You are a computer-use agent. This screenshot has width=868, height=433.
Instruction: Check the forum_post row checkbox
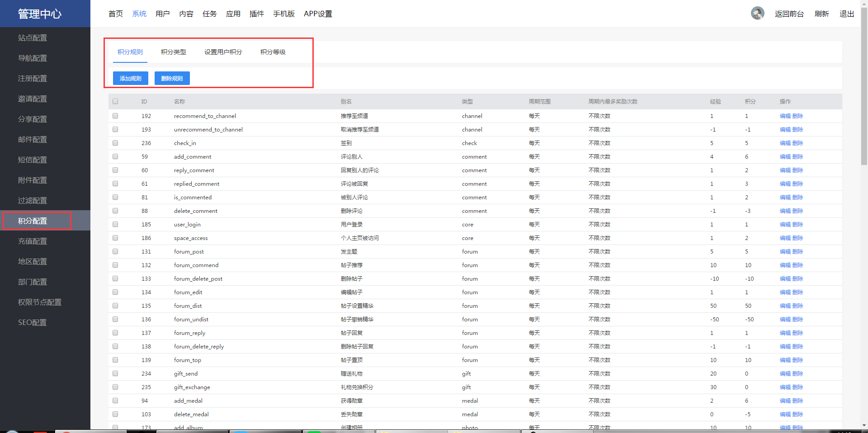coord(115,251)
